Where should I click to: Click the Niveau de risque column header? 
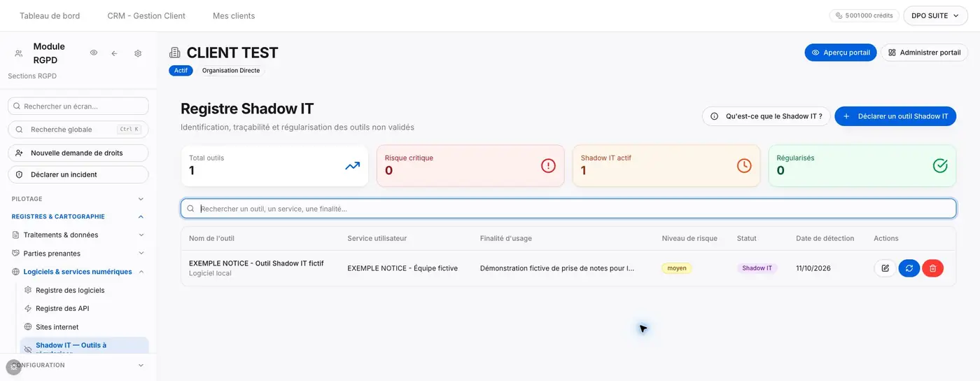coord(689,239)
